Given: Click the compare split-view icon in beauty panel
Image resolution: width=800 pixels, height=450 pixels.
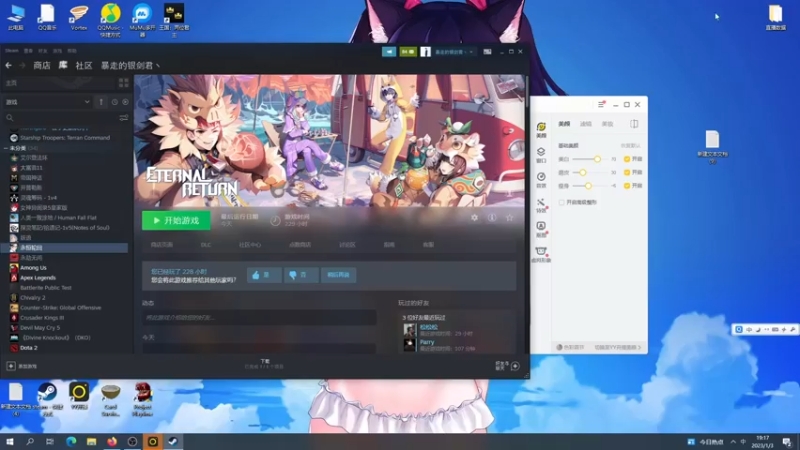Looking at the screenshot, I should click(634, 124).
